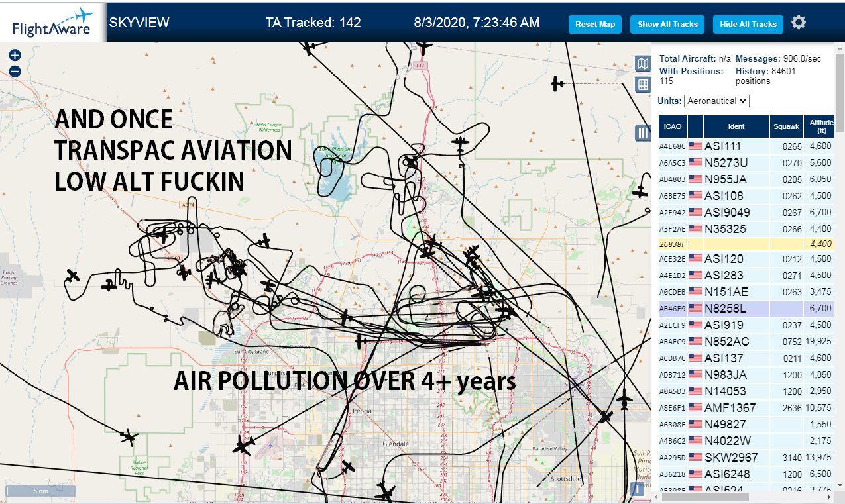Select aircraft N35325 row
The image size is (845, 504).
tap(746, 229)
